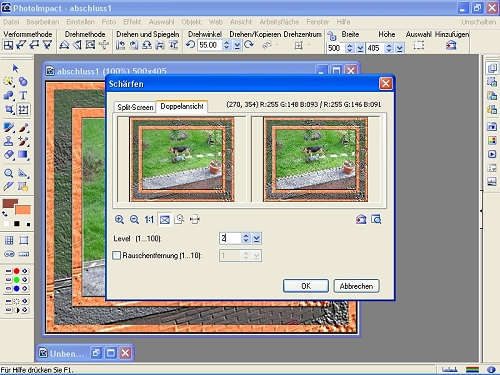Switch to Doppelansicht tab

[x=182, y=106]
